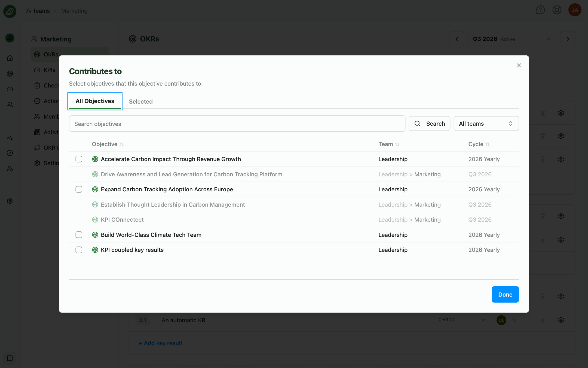Sort by the Cycle column
This screenshot has height=368, width=588.
[479, 144]
